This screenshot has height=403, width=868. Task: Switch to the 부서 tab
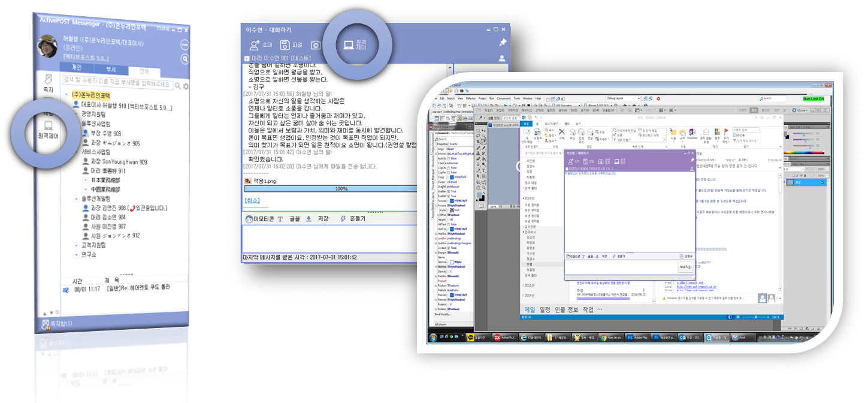pos(111,69)
